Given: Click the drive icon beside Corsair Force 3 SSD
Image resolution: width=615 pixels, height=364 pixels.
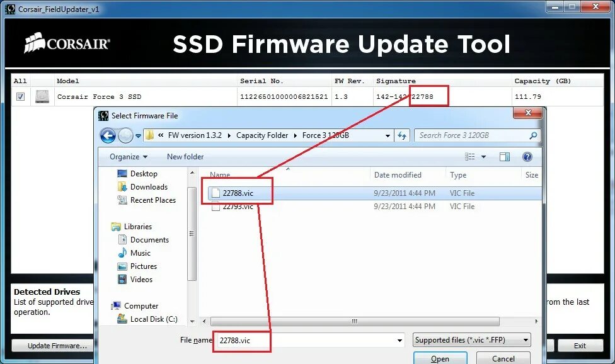Looking at the screenshot, I should (42, 96).
